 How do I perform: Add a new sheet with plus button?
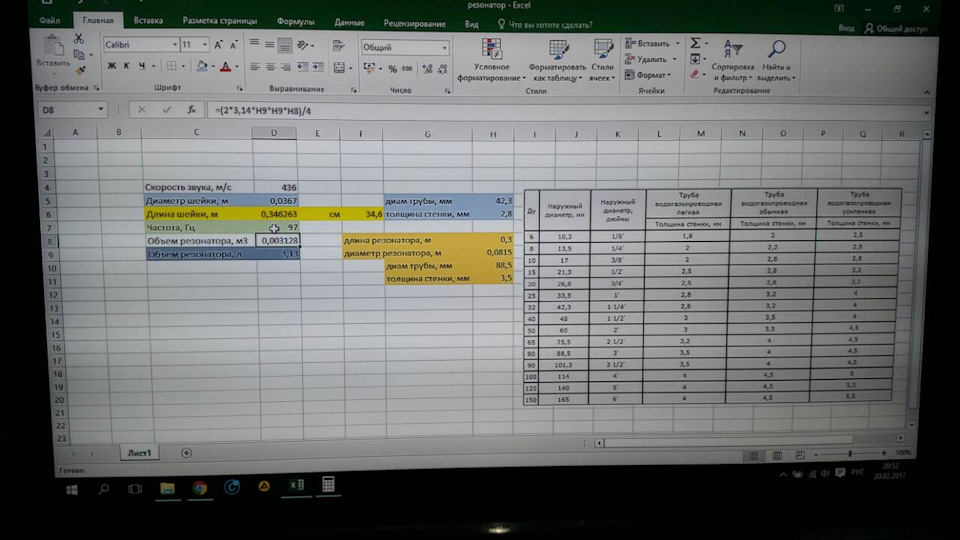pyautogui.click(x=186, y=452)
